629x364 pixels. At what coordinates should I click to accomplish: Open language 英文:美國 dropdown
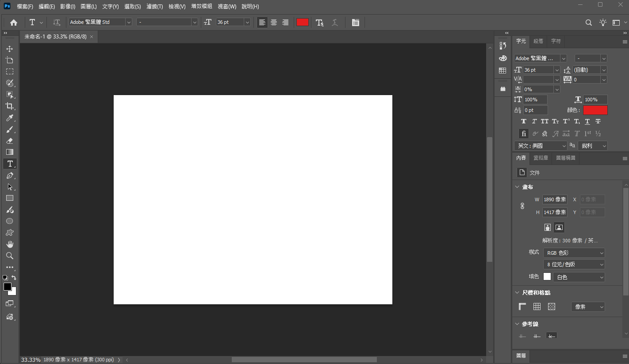541,146
